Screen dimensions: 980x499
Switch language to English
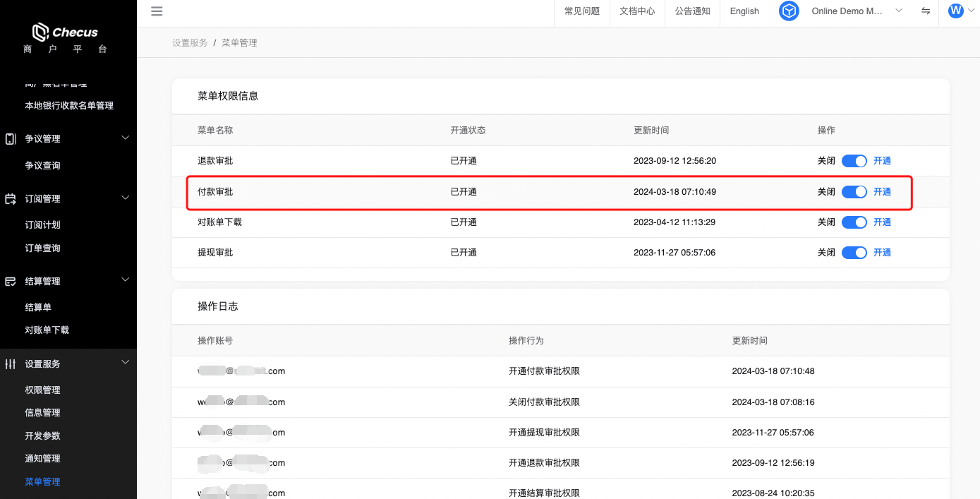coord(744,11)
